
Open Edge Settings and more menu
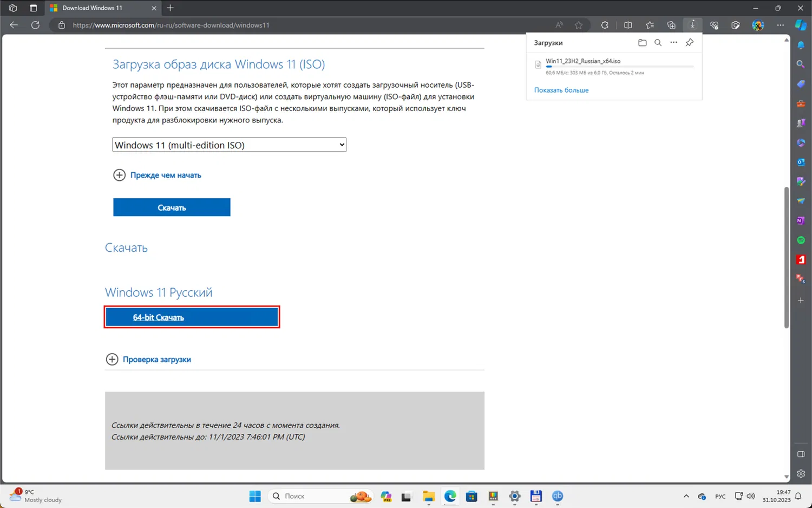(x=780, y=25)
